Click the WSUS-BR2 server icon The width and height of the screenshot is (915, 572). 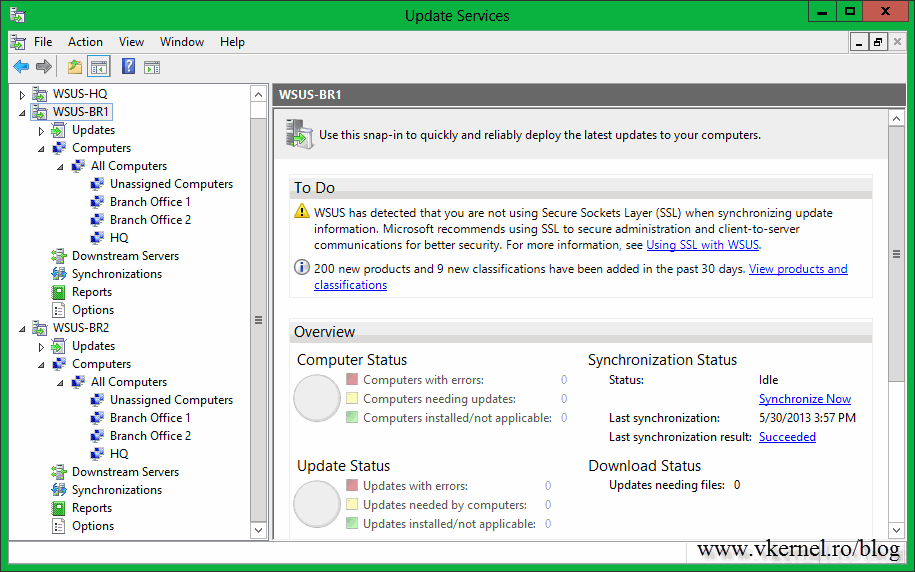pyautogui.click(x=40, y=328)
